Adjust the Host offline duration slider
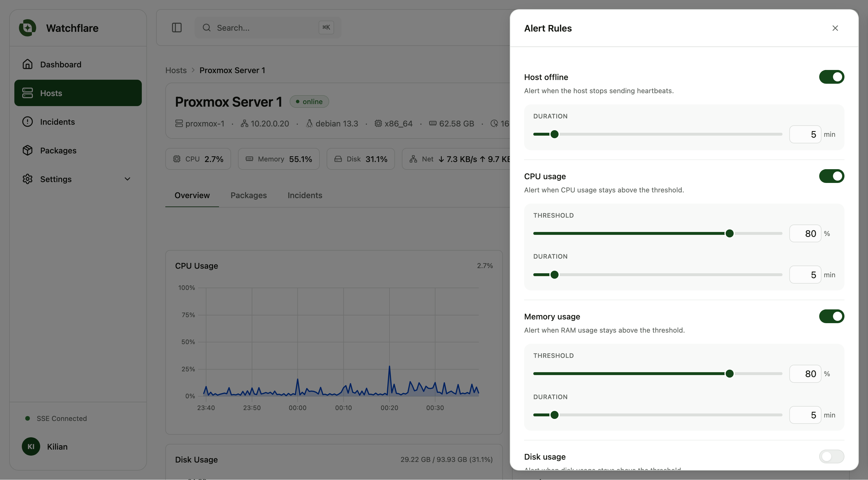This screenshot has height=480, width=868. pos(657,134)
